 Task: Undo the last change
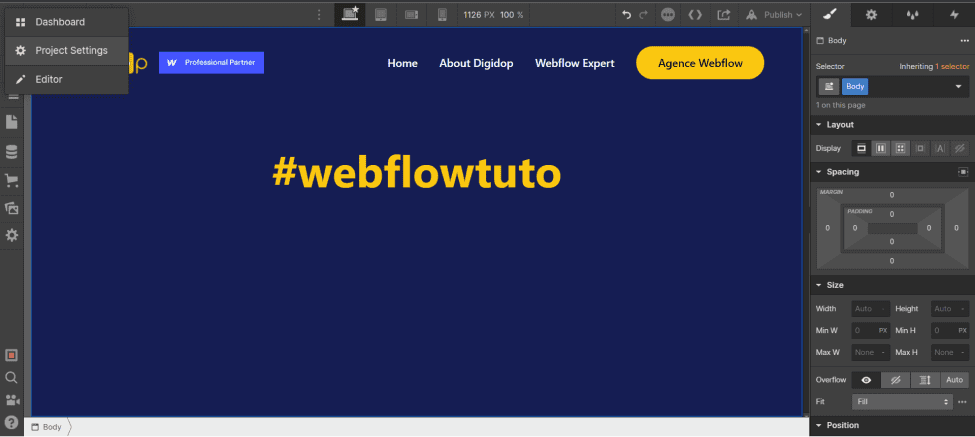tap(627, 14)
